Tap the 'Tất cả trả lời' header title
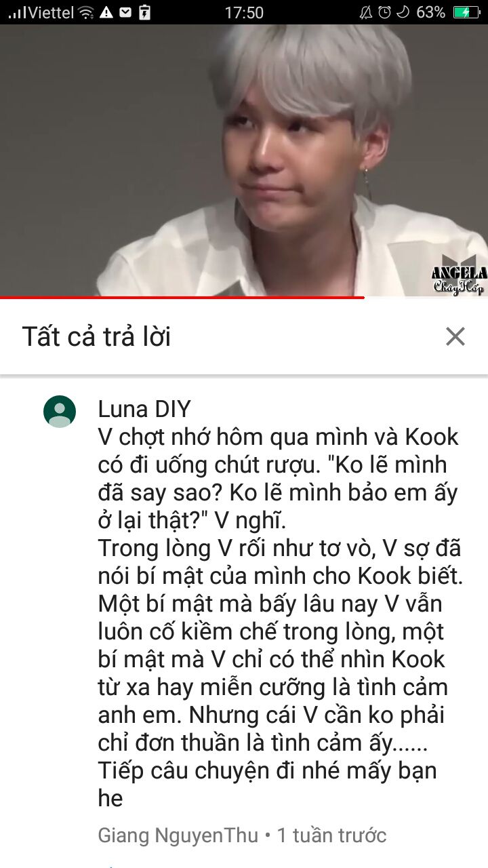Viewport: 488px width, 868px height. [96, 336]
